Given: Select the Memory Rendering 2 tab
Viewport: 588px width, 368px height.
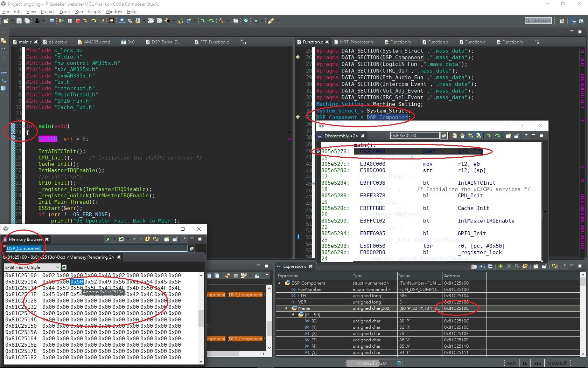Looking at the screenshot, I should click(x=62, y=257).
